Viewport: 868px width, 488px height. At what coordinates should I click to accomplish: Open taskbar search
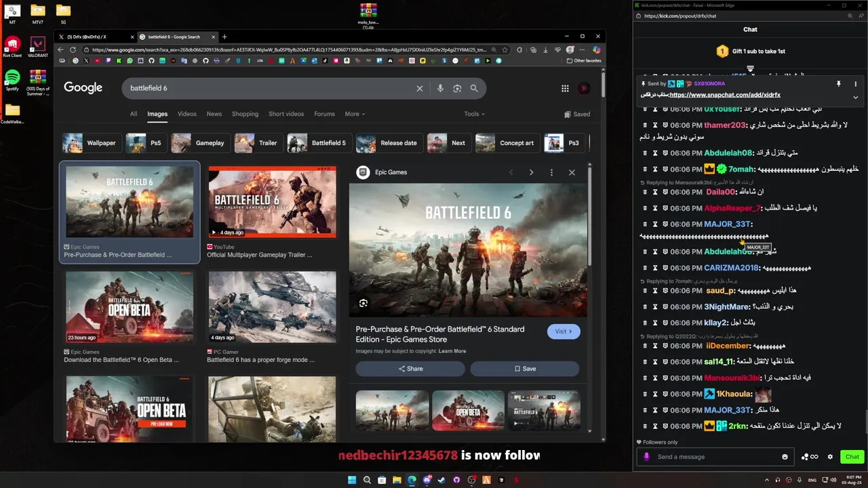(367, 480)
